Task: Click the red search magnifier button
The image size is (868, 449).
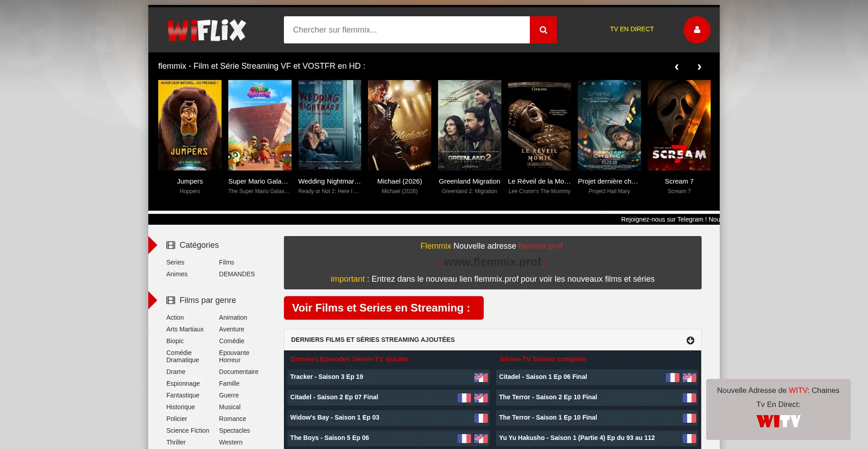Action: [x=543, y=30]
